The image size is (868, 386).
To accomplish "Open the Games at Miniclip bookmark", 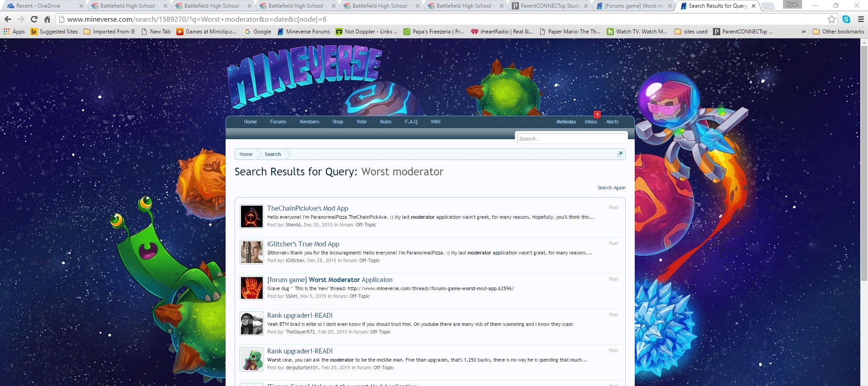I will point(207,32).
